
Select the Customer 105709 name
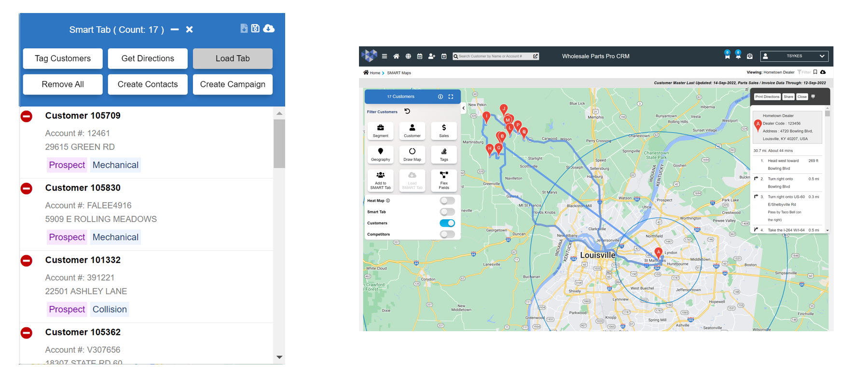(83, 115)
